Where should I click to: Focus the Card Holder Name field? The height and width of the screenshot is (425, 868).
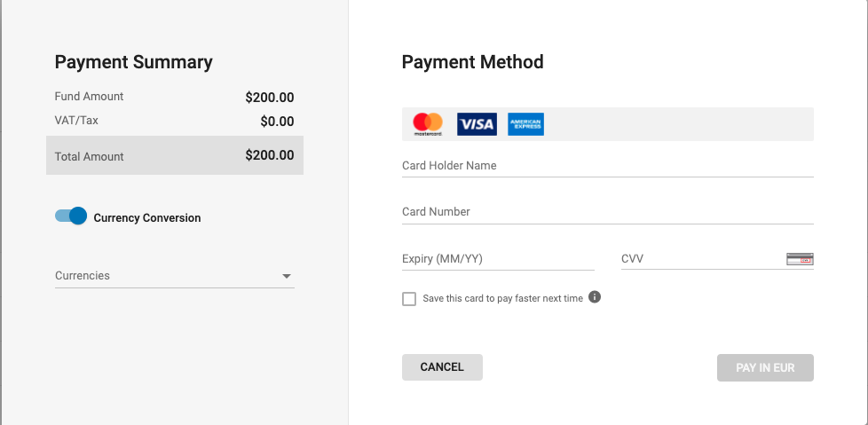tap(607, 166)
